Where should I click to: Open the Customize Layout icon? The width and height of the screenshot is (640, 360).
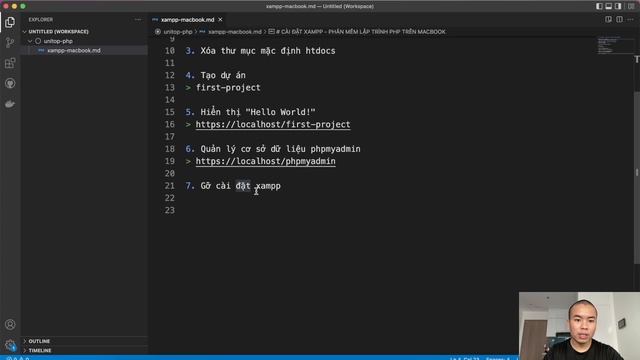coord(631,6)
